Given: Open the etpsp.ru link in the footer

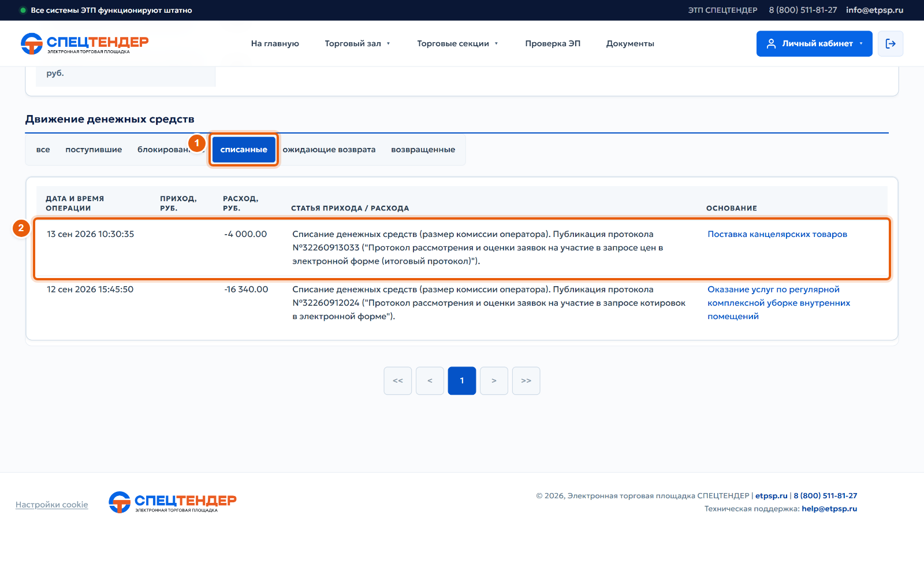Looking at the screenshot, I should 772,495.
